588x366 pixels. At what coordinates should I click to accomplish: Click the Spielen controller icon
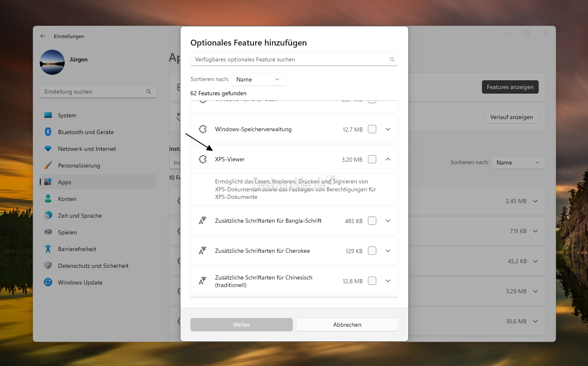(x=48, y=232)
